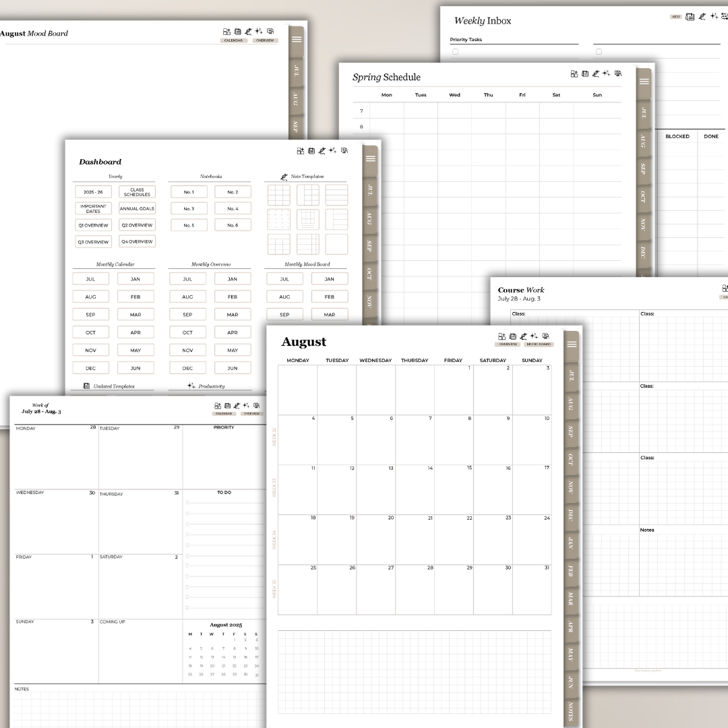Select the DEC side tab on the August calendar page

[571, 514]
